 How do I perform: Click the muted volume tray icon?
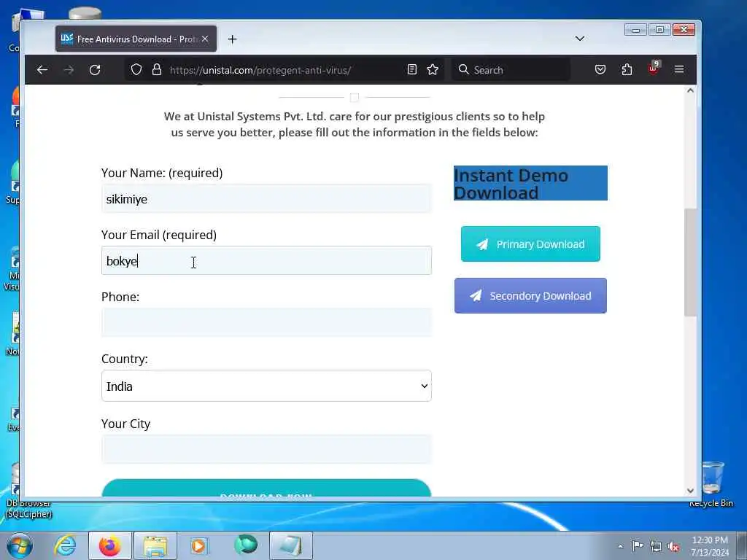pos(673,546)
